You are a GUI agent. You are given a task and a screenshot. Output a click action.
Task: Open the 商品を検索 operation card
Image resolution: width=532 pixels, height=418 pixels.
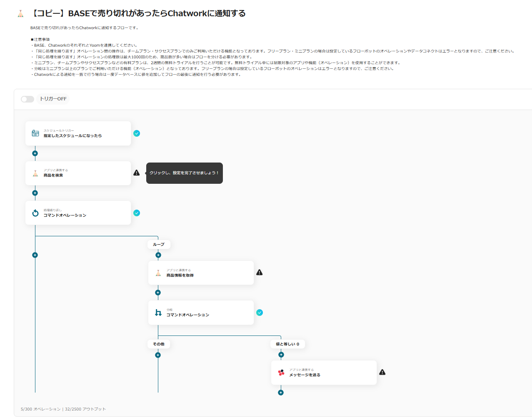(78, 173)
